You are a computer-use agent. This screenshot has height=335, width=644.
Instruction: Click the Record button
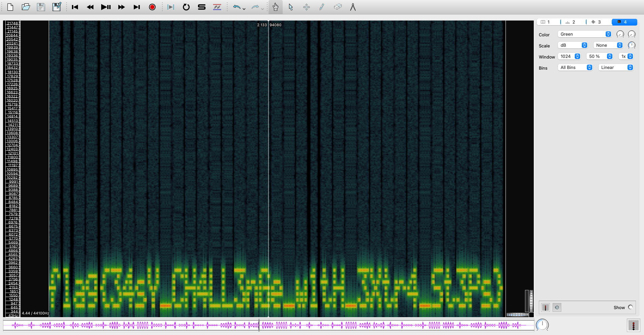click(152, 7)
